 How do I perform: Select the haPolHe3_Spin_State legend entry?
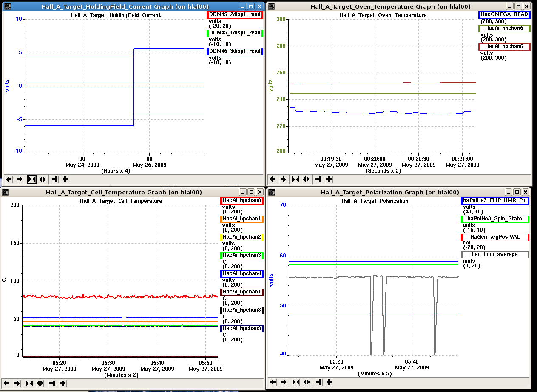[495, 219]
